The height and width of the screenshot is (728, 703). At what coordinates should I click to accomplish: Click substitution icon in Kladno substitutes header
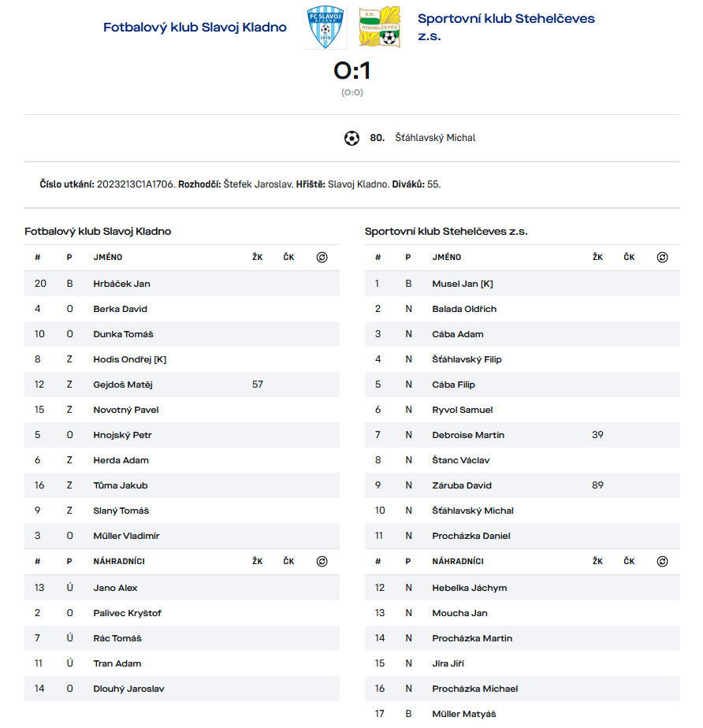(x=322, y=562)
